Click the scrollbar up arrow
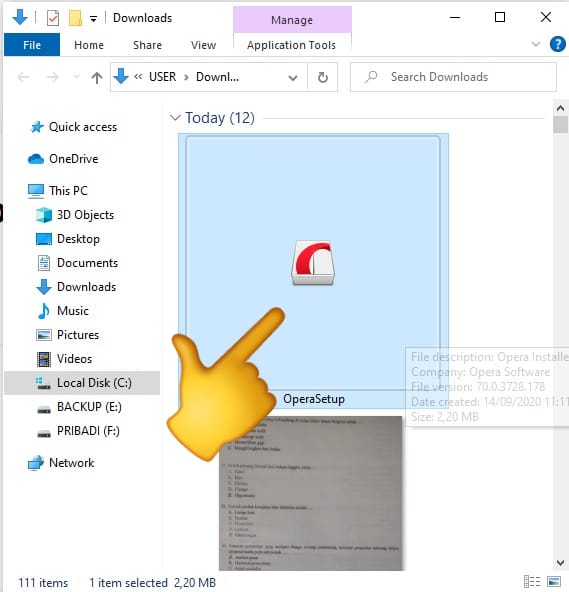569x592 pixels. click(560, 108)
